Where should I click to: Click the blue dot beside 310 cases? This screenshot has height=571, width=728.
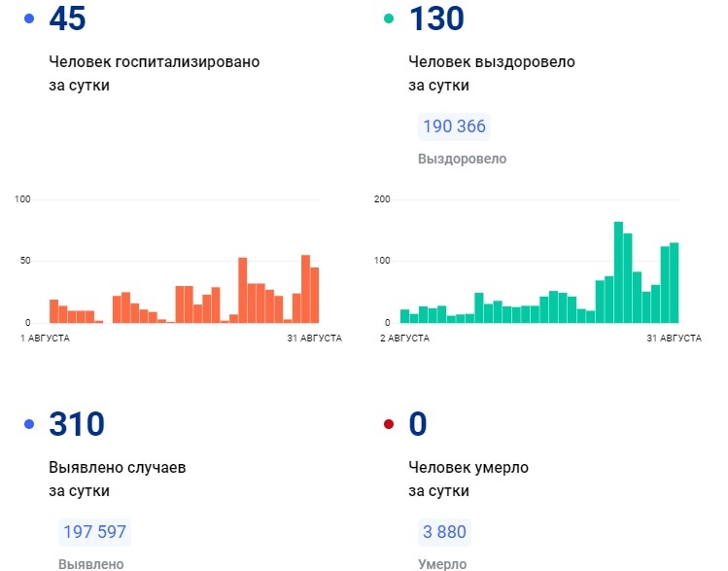tap(29, 425)
